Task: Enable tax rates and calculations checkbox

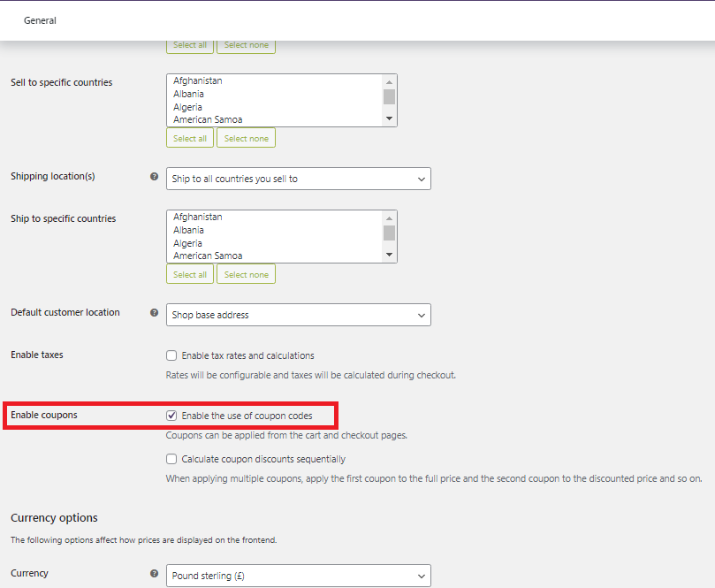Action: [171, 355]
